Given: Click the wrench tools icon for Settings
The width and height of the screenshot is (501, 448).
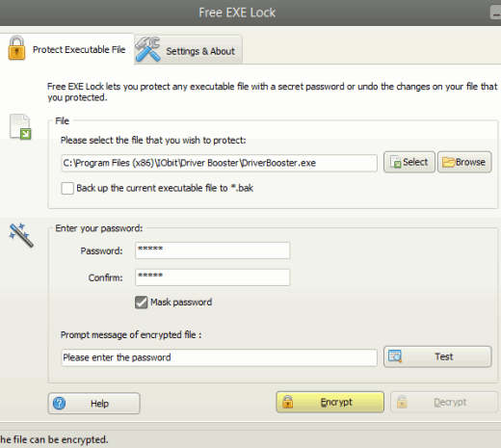Looking at the screenshot, I should 147,49.
